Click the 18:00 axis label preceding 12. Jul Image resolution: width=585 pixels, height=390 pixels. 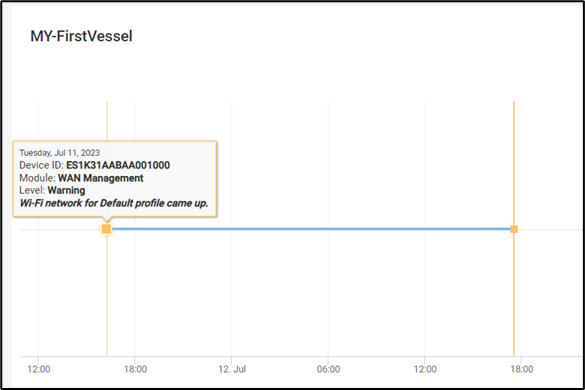[x=135, y=369]
